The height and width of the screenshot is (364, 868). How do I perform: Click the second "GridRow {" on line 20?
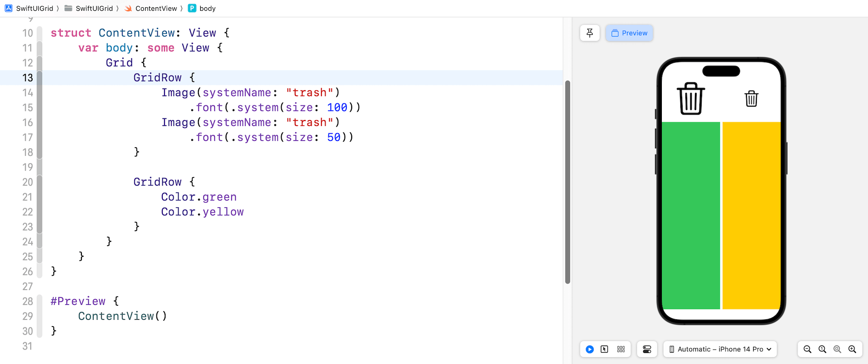(x=164, y=182)
